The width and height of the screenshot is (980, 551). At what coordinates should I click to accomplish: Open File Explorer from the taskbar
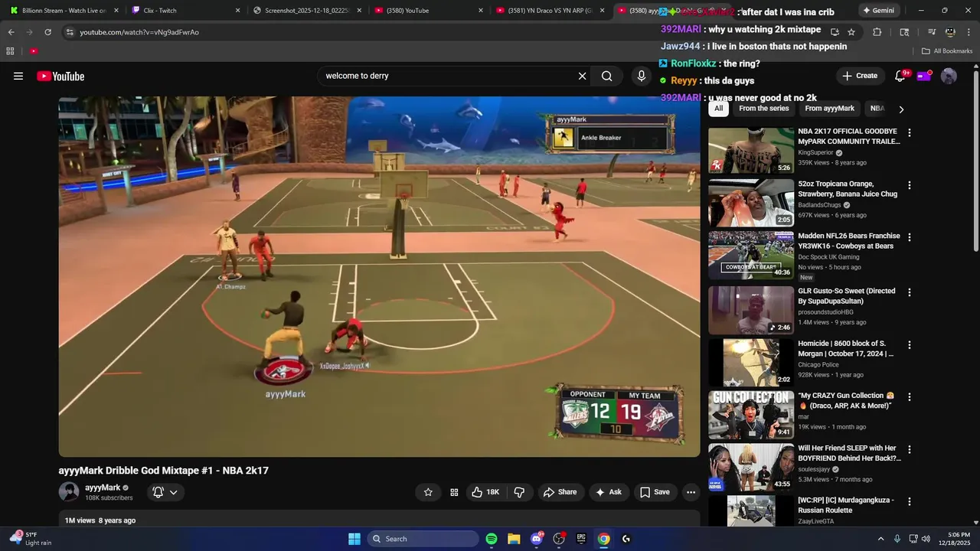tap(514, 539)
